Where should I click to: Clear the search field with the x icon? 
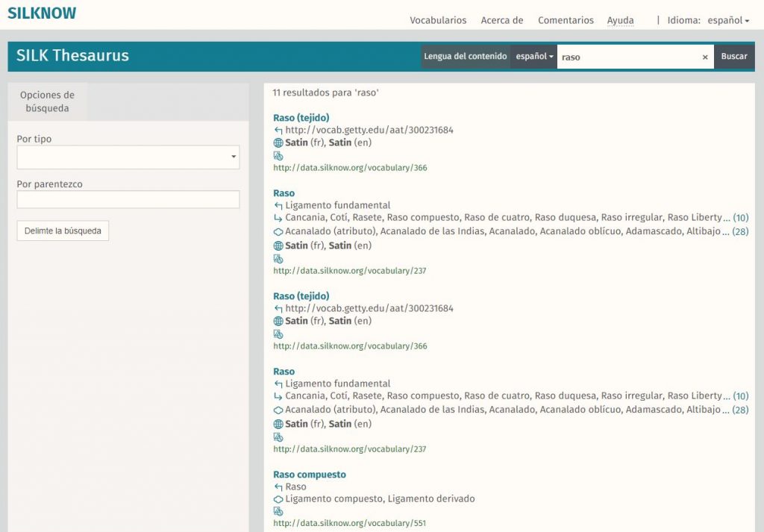click(x=705, y=57)
